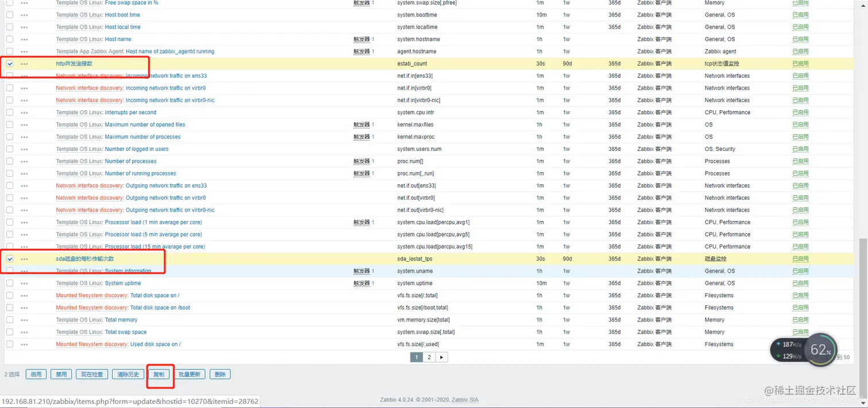
Task: Check the Maximum number of opened files row
Action: (10, 125)
